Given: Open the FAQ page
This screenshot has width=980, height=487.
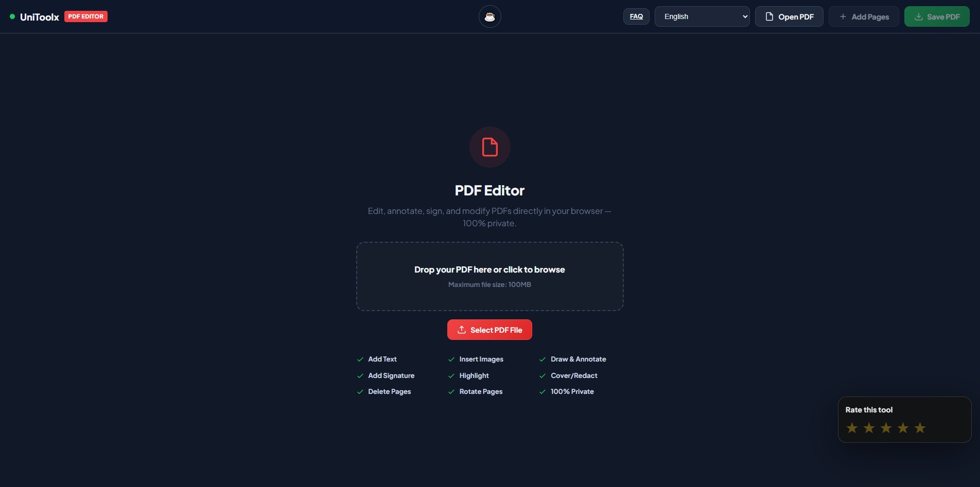Looking at the screenshot, I should (x=636, y=16).
